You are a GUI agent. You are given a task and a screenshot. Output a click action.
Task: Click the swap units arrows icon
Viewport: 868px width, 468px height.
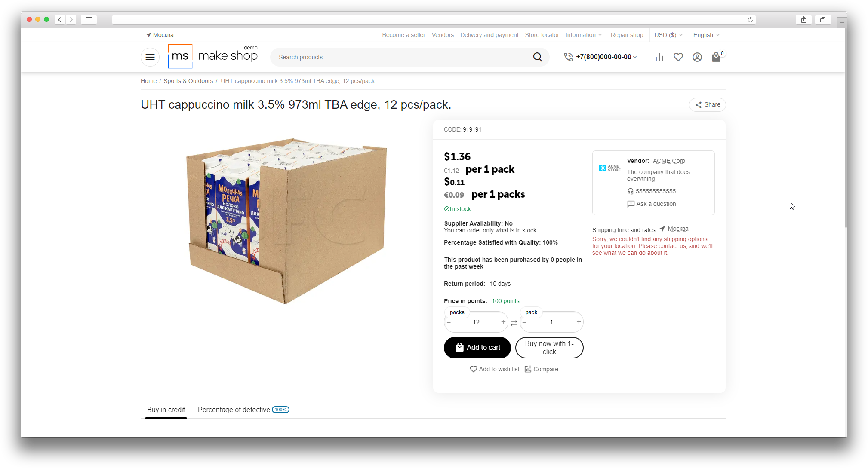[514, 323]
